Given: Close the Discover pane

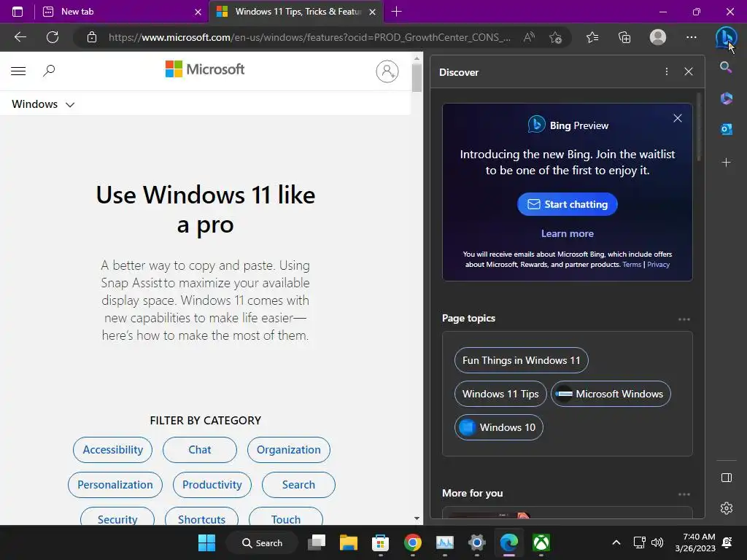Looking at the screenshot, I should tap(689, 71).
